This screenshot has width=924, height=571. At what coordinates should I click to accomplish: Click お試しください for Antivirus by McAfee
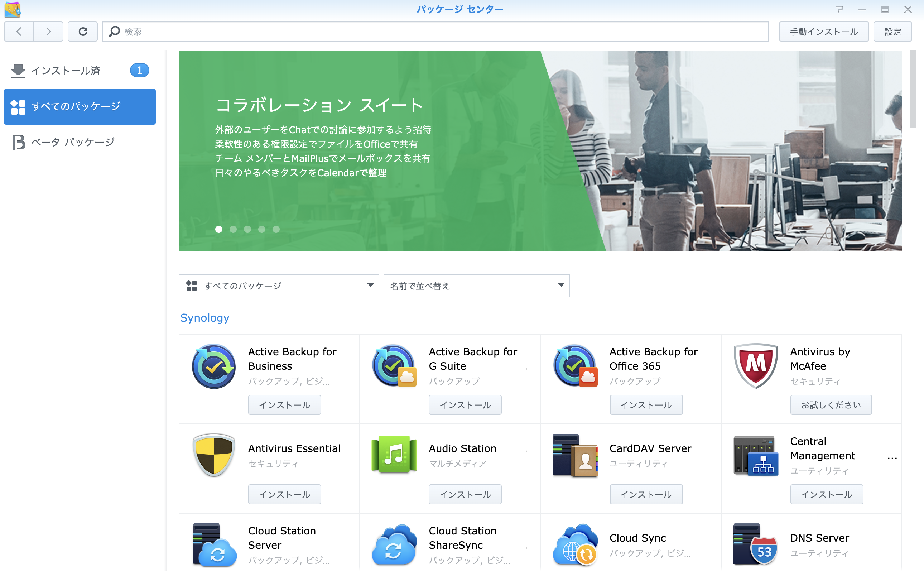point(831,405)
